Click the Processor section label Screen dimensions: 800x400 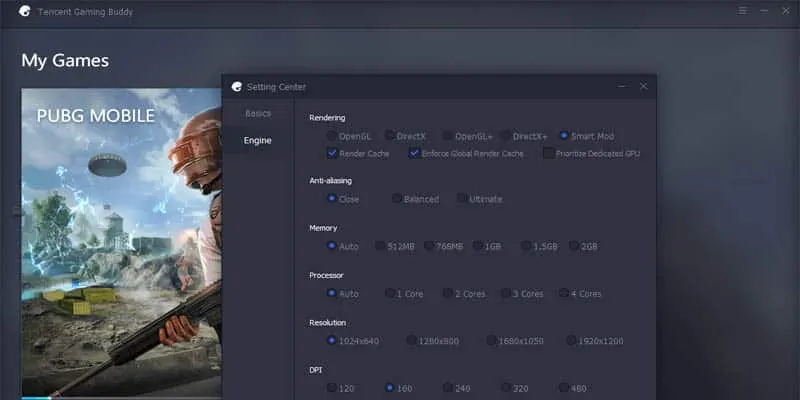[326, 276]
